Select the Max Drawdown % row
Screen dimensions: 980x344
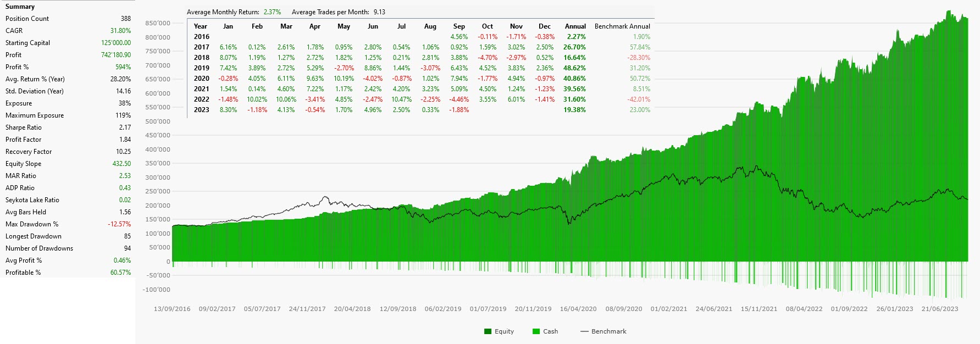68,224
